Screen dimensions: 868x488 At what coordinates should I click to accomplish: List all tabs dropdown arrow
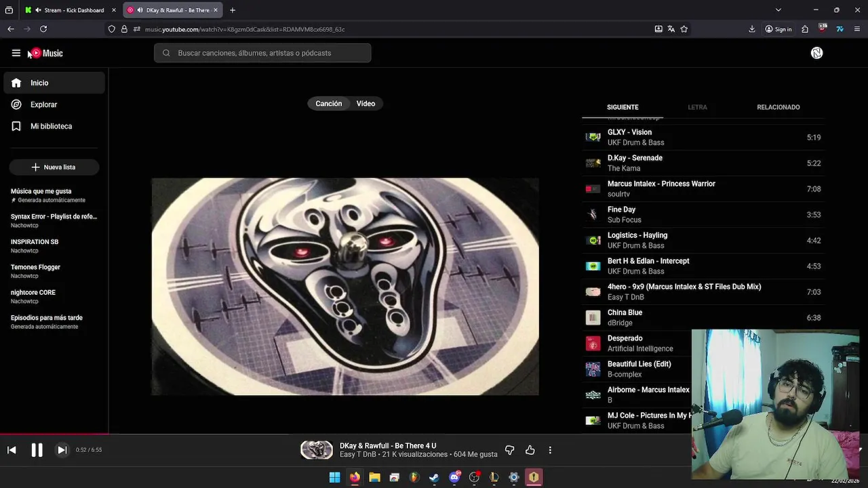click(x=778, y=10)
